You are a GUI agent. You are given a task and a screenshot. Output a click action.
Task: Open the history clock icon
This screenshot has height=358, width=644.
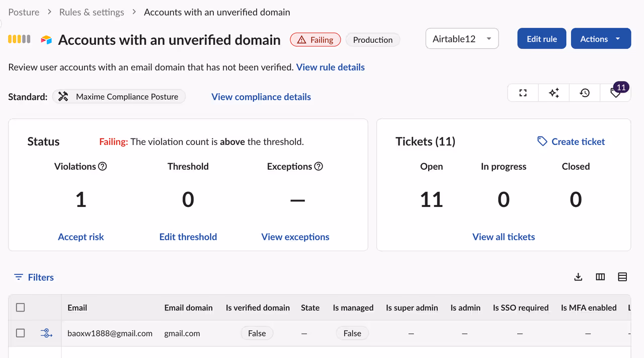click(x=585, y=93)
